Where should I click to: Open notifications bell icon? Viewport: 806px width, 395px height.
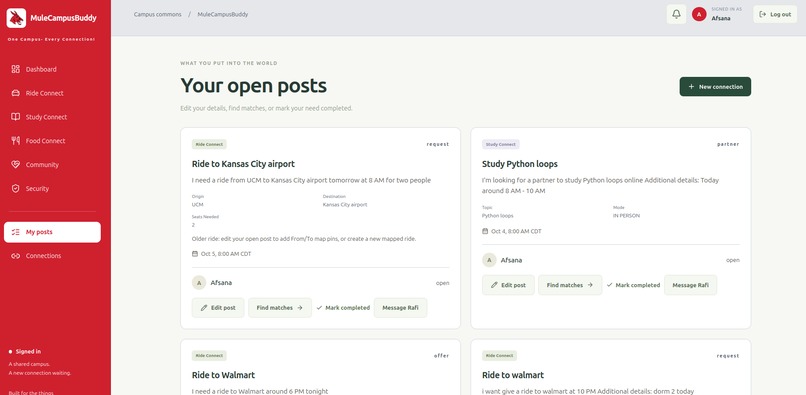pos(676,14)
